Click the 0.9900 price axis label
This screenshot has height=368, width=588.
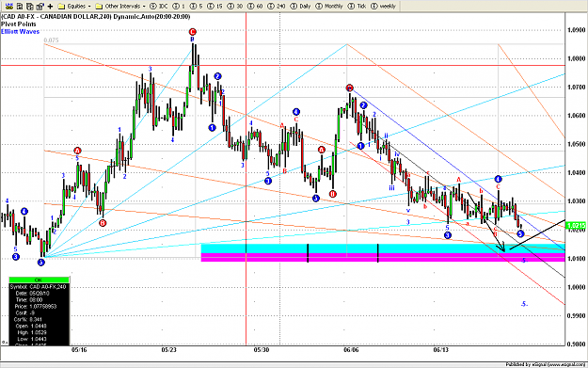pyautogui.click(x=577, y=316)
